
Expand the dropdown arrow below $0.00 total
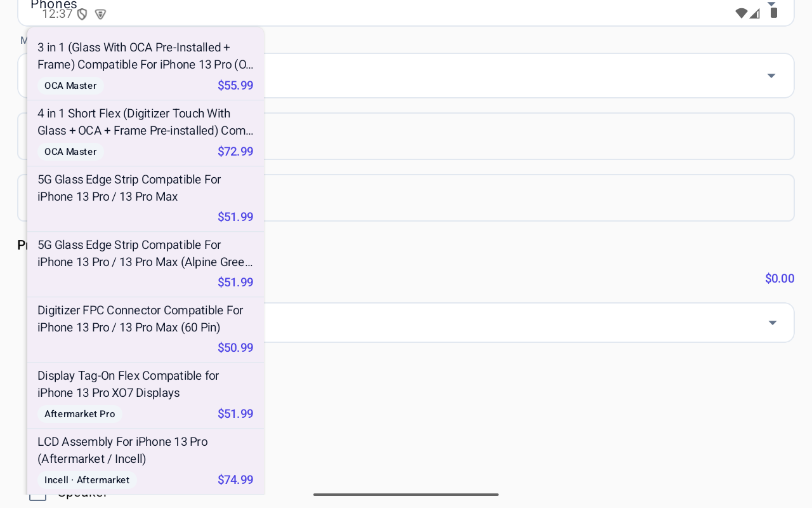773,323
